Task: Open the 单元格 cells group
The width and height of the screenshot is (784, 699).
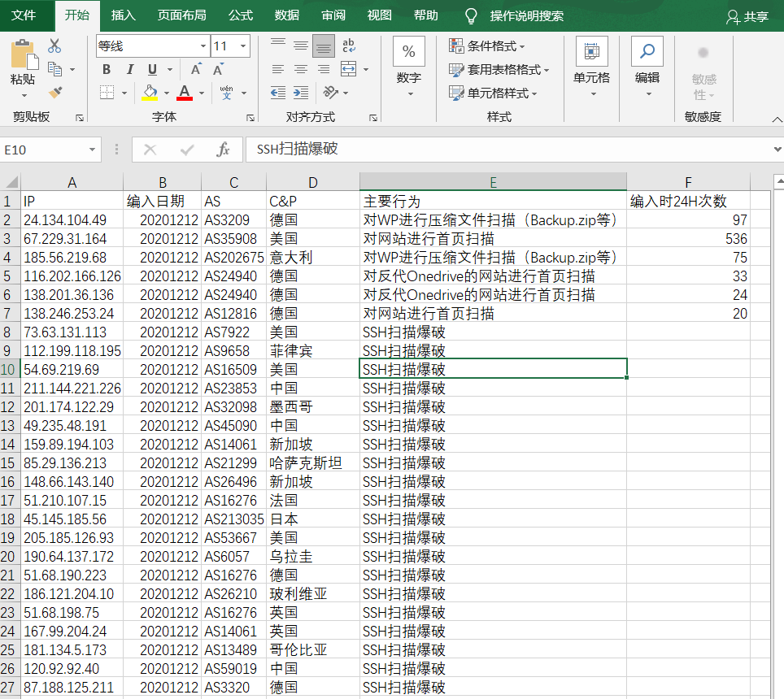Action: click(x=592, y=67)
